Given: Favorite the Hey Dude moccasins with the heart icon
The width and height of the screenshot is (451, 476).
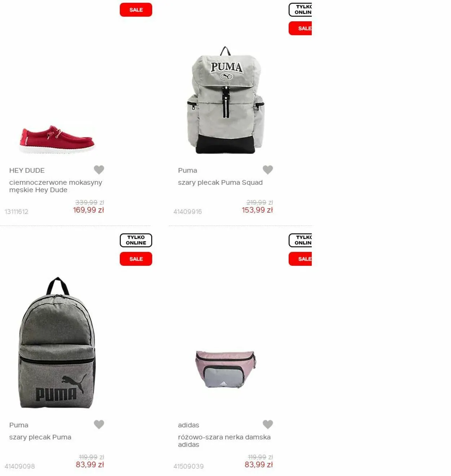Looking at the screenshot, I should (x=99, y=169).
